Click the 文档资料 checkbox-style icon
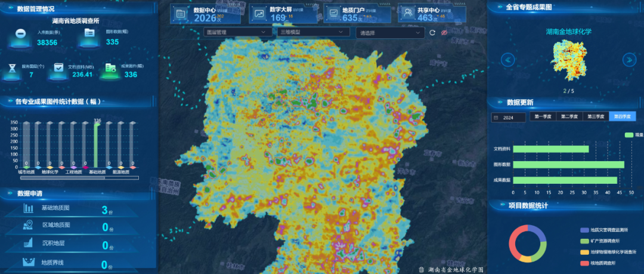The image size is (644, 274). point(58,69)
